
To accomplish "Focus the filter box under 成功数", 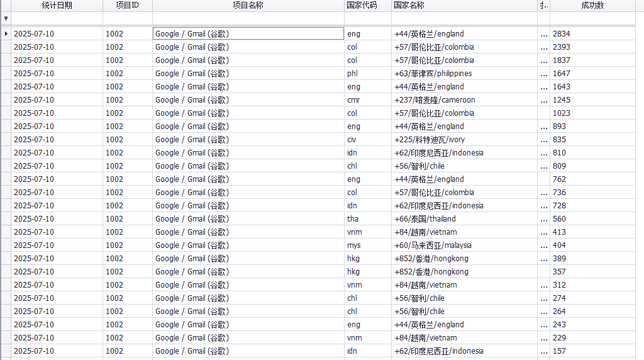I will [592, 18].
